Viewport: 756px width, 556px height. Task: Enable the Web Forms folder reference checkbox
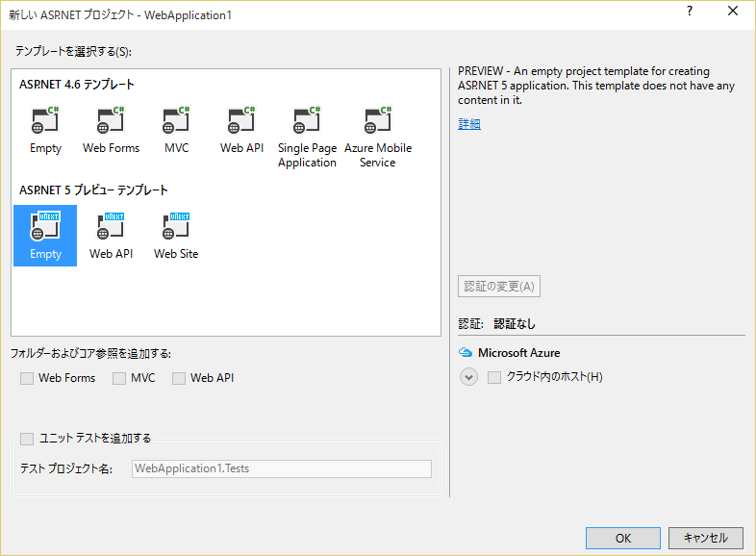[x=27, y=378]
